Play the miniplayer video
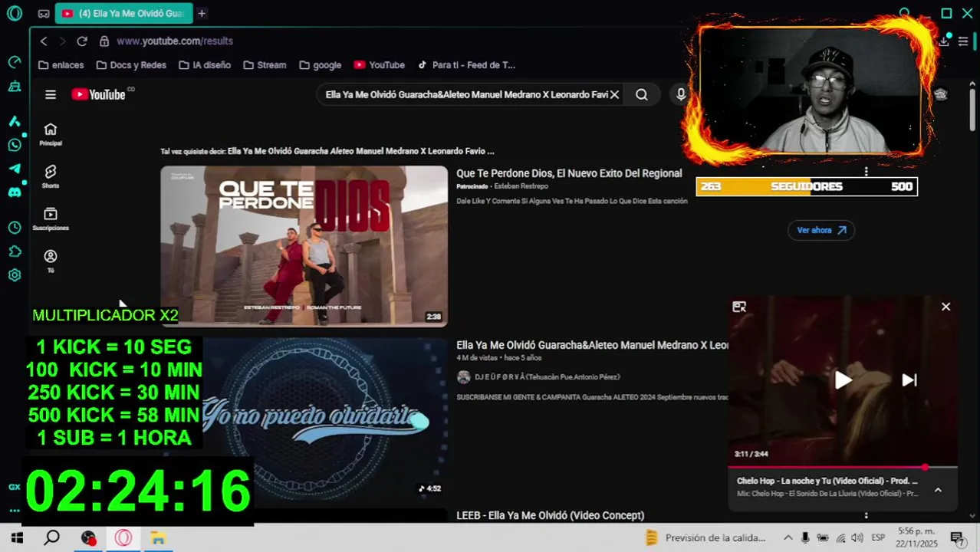 (843, 380)
